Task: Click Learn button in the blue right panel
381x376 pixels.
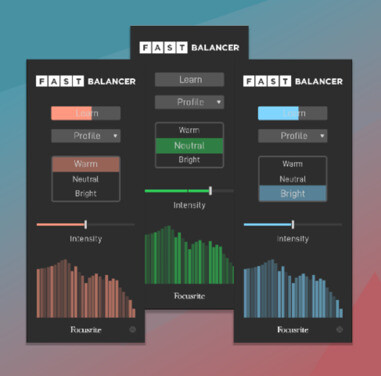Action: pos(293,113)
